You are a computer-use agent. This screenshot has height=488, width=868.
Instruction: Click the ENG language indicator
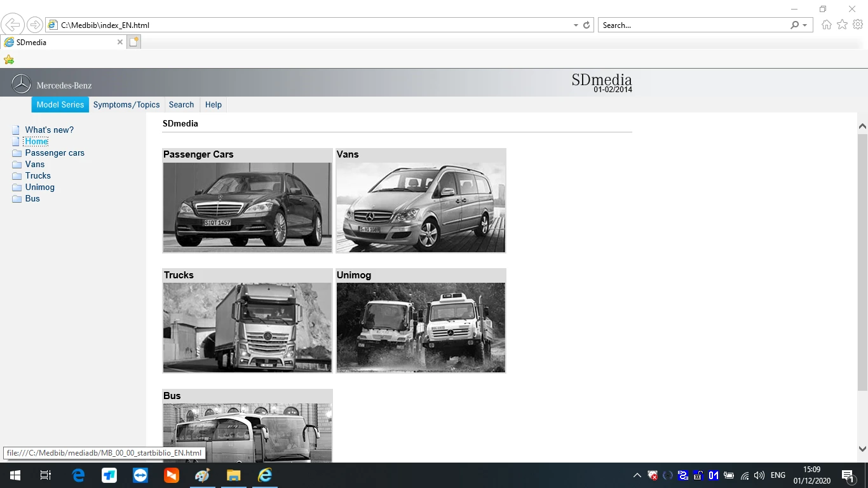tap(778, 475)
